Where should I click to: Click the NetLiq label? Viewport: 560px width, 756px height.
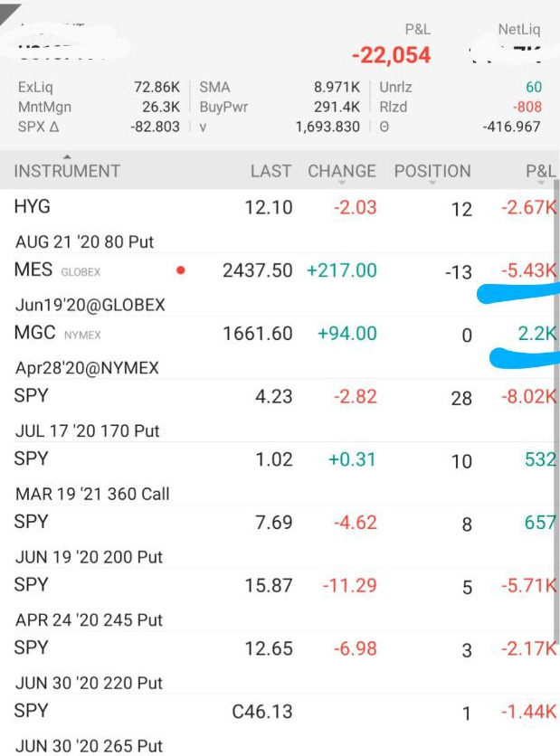click(519, 30)
